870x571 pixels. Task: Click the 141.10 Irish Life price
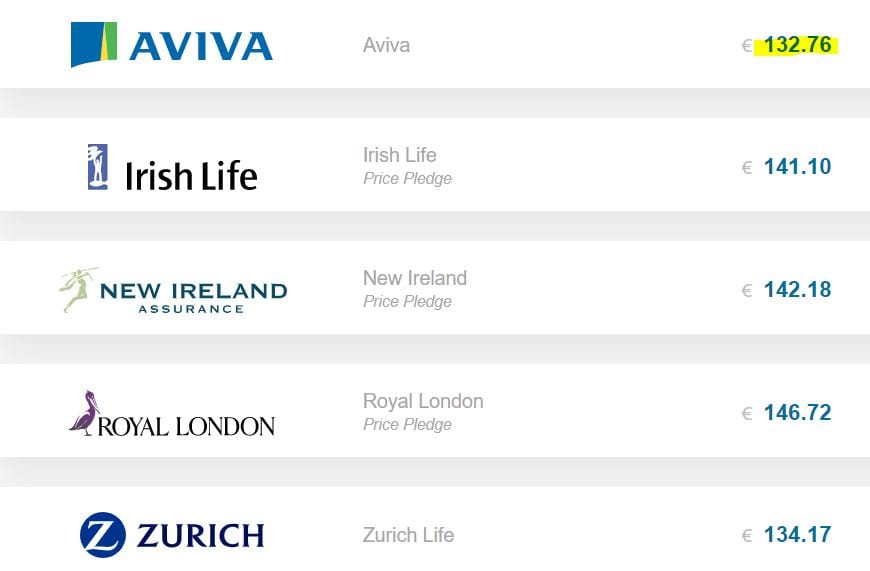pyautogui.click(x=797, y=167)
